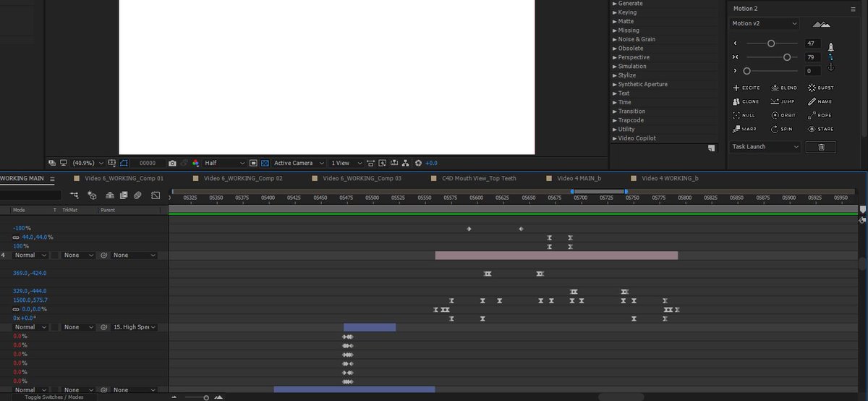Click Toggle Switches / Modes button

click(54, 397)
